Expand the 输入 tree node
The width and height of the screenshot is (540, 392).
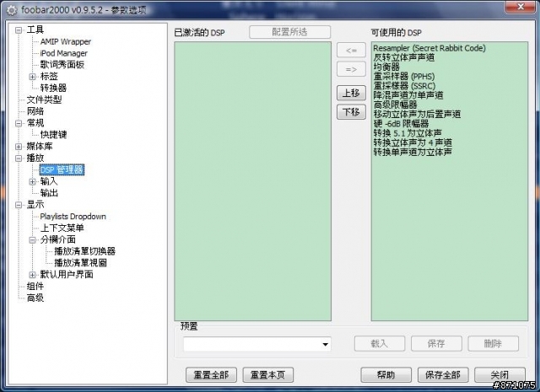(32, 181)
